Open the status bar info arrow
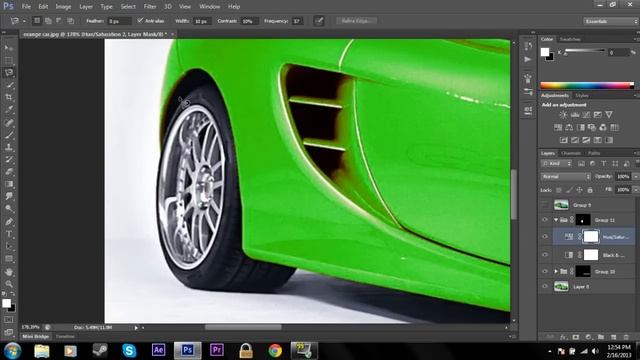Screen dimensions: 640x360 click(x=136, y=327)
